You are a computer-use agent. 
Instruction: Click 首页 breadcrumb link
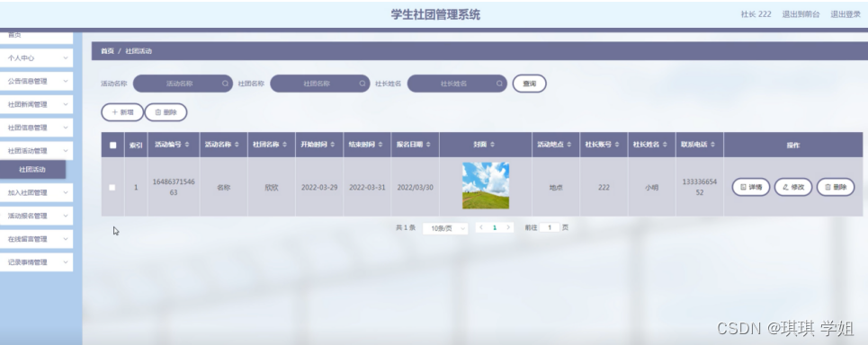107,51
